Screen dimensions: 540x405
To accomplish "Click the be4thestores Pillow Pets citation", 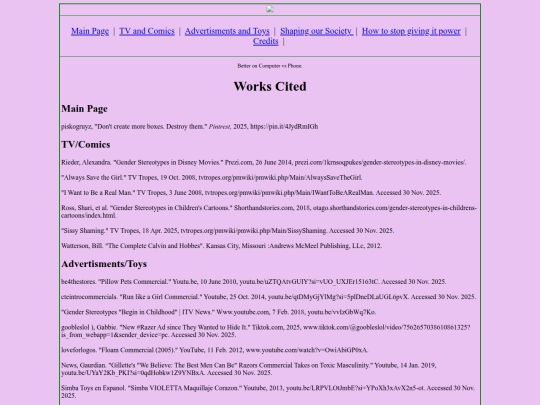I will click(254, 281).
